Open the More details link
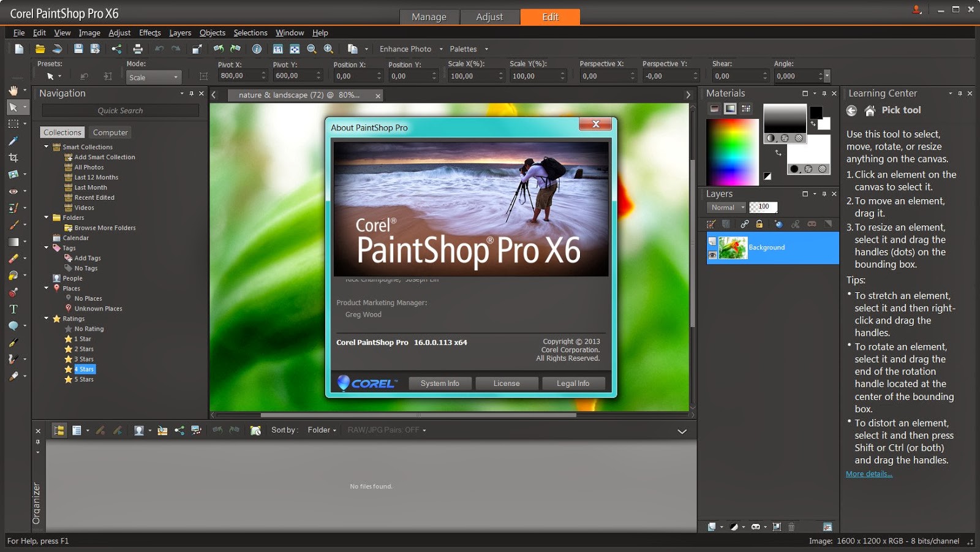Screen dimensions: 980x552 869,474
